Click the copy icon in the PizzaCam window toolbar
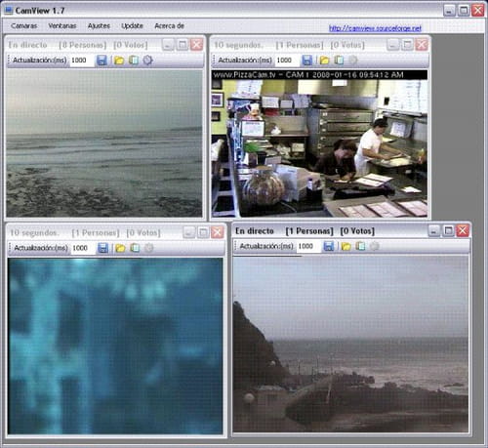 click(339, 61)
